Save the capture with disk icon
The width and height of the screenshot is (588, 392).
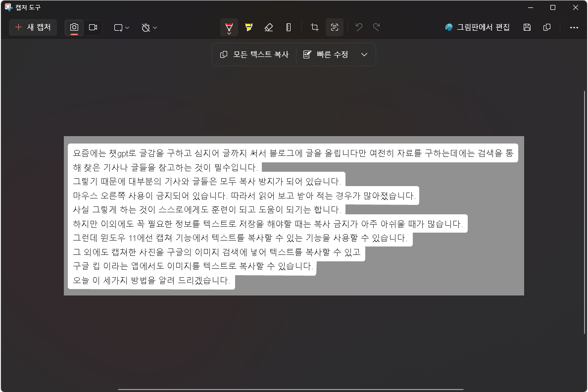click(x=527, y=27)
